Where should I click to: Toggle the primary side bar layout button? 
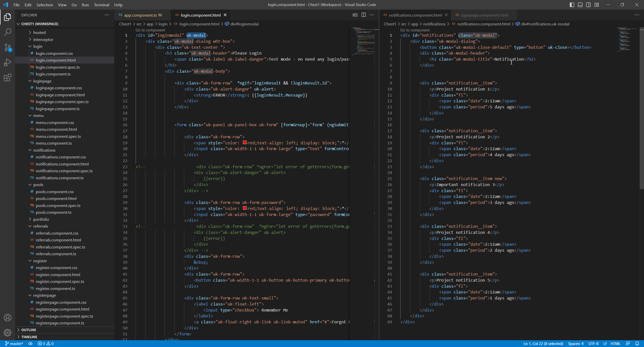pos(572,5)
